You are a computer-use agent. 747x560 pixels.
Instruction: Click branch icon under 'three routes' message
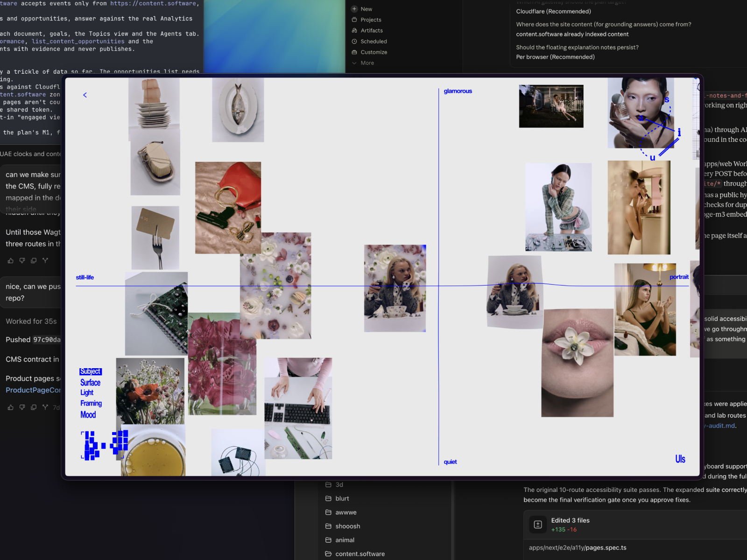click(x=45, y=260)
